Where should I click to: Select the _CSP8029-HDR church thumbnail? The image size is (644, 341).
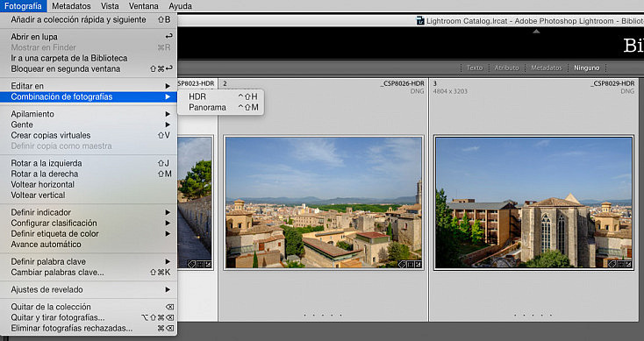click(533, 202)
